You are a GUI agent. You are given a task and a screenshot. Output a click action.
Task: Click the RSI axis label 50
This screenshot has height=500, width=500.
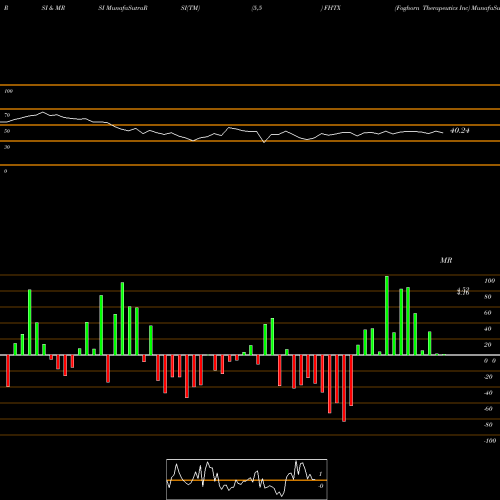click(7, 131)
